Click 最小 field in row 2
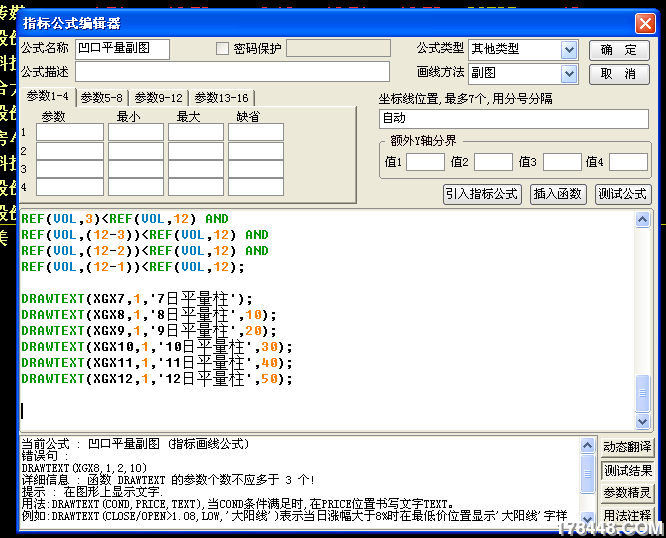Screen dimensions: 666x538 [135, 151]
